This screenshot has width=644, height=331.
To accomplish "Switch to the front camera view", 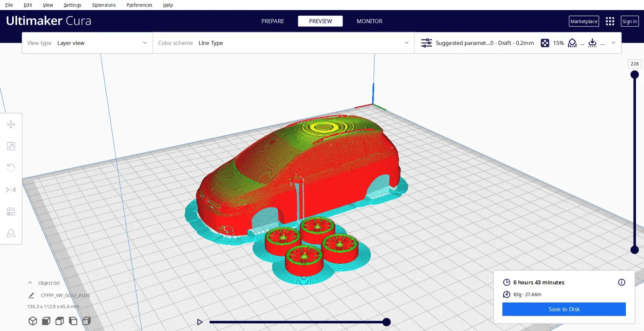I will pos(46,321).
